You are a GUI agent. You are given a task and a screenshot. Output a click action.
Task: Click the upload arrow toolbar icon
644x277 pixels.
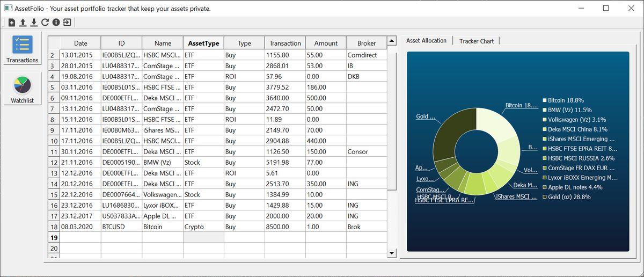(x=23, y=23)
